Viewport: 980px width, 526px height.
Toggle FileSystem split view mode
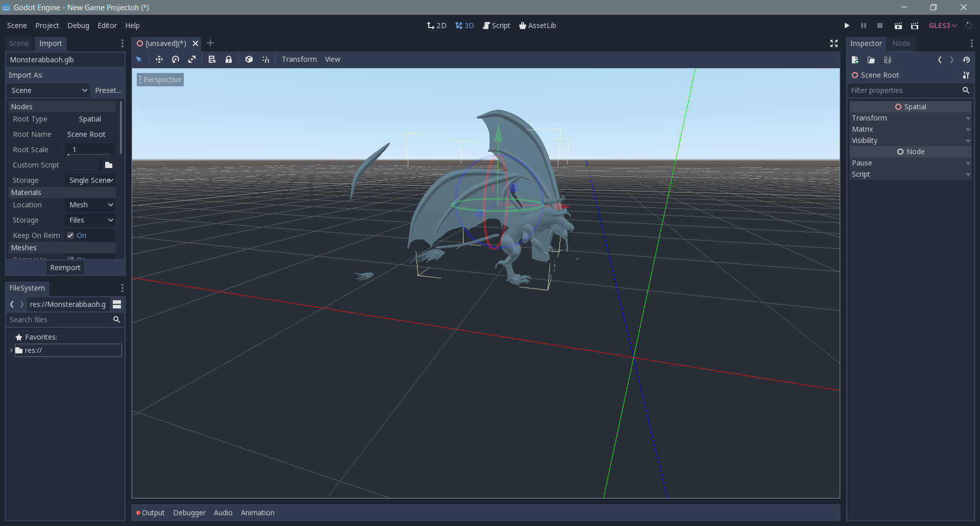117,304
